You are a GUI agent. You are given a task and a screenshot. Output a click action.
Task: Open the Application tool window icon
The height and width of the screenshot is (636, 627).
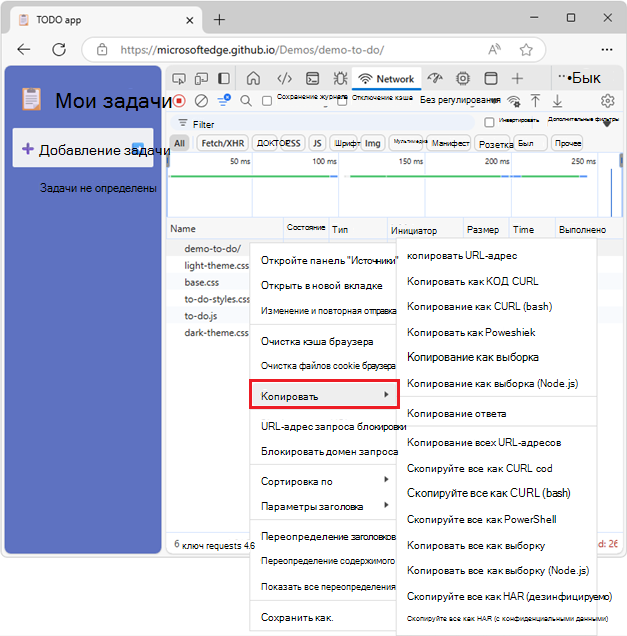(x=491, y=78)
